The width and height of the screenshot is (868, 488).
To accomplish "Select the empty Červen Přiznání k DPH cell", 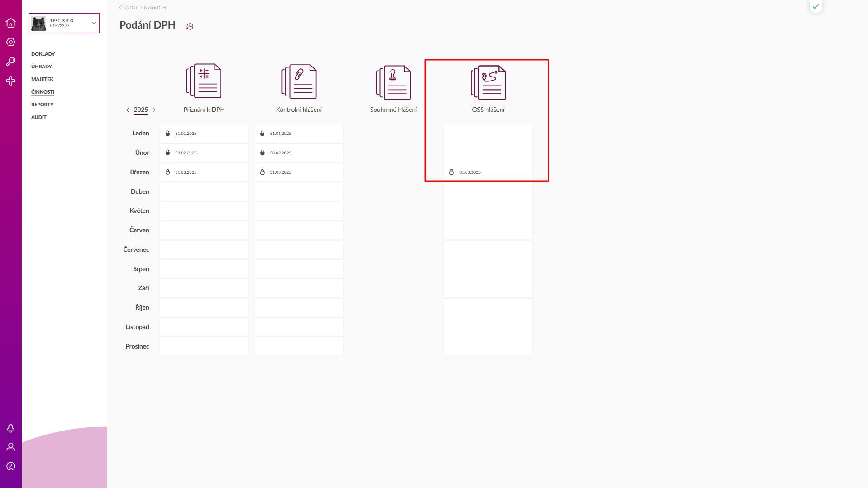I will (x=204, y=230).
